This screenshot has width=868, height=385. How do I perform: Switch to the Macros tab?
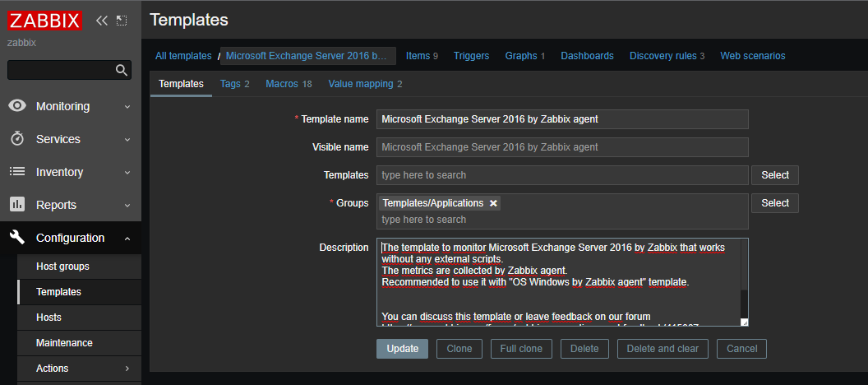click(x=289, y=84)
